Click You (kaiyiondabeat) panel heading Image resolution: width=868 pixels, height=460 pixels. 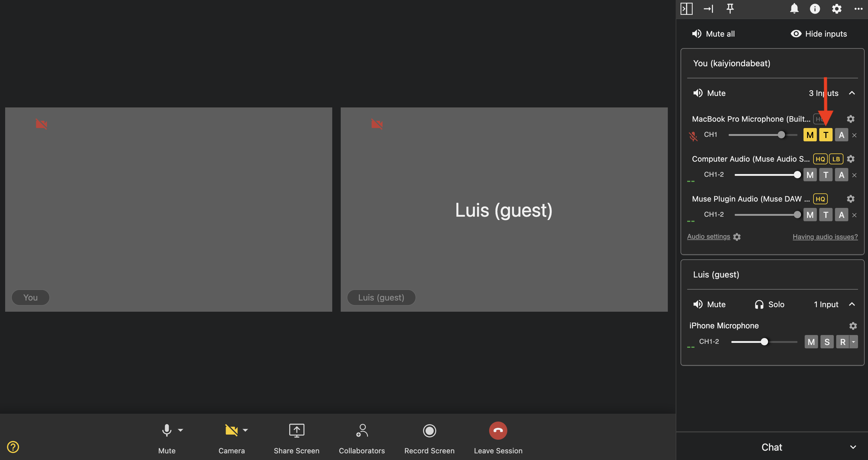pos(731,63)
